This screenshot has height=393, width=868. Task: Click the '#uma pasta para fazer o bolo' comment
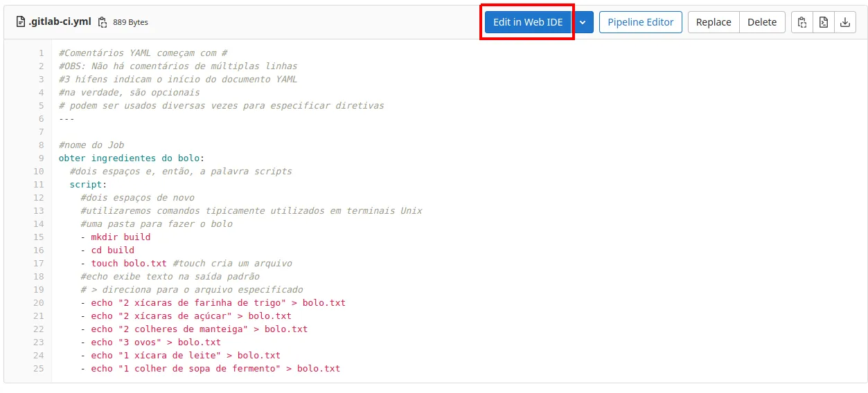[x=157, y=224]
